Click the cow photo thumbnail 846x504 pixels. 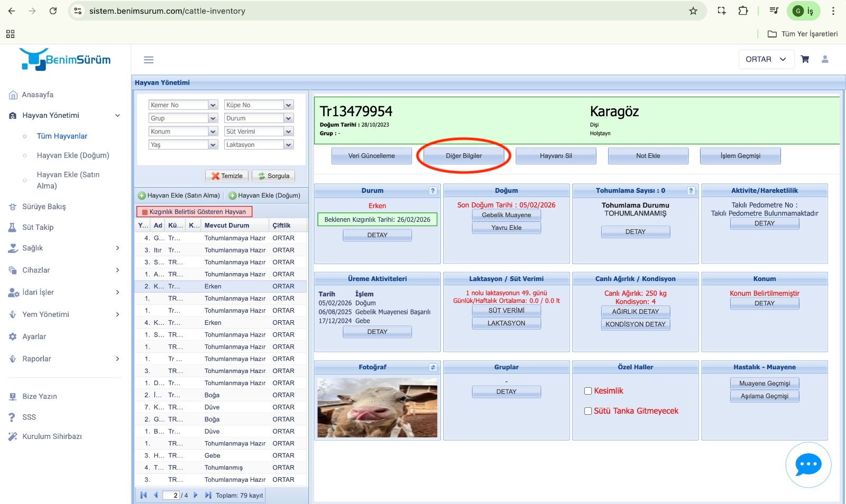[x=377, y=407]
